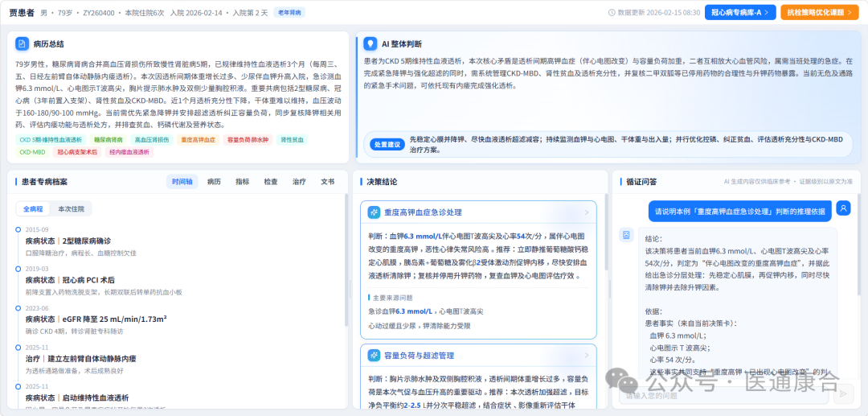Click the 启动维持性血液透析 entry

[x=77, y=397]
